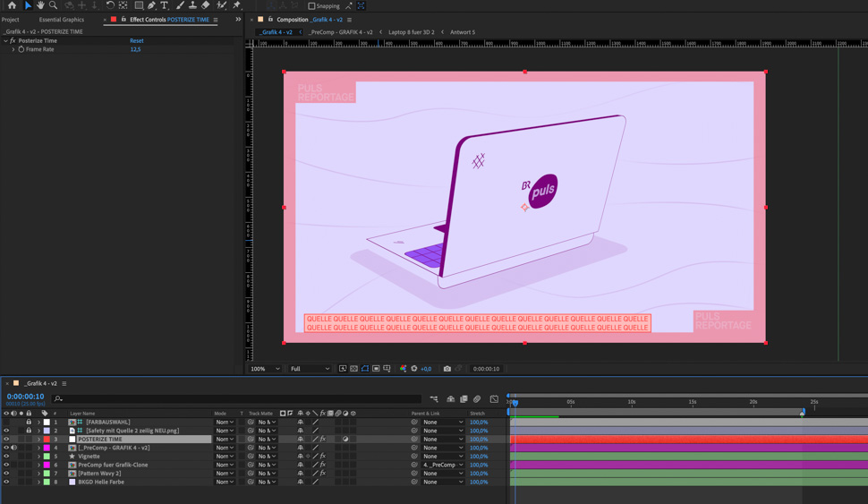The width and height of the screenshot is (868, 504).
Task: Open the Full resolution dropdown
Action: (310, 369)
